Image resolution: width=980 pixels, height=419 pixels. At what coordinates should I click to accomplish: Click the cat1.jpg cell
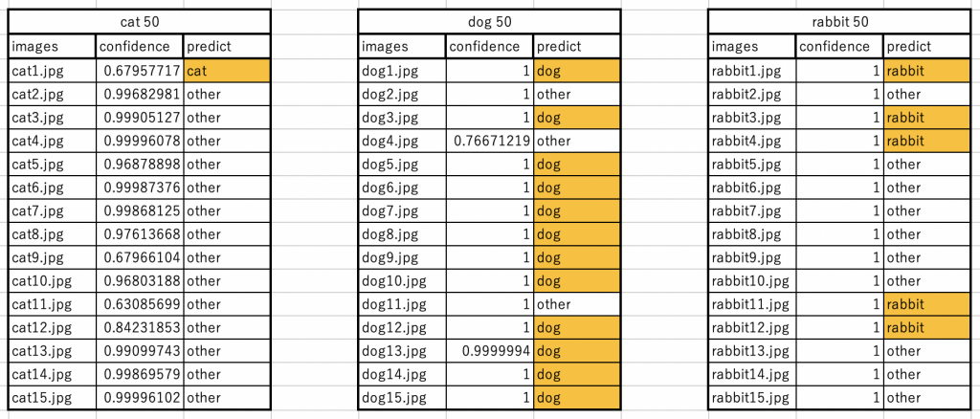pyautogui.click(x=53, y=70)
